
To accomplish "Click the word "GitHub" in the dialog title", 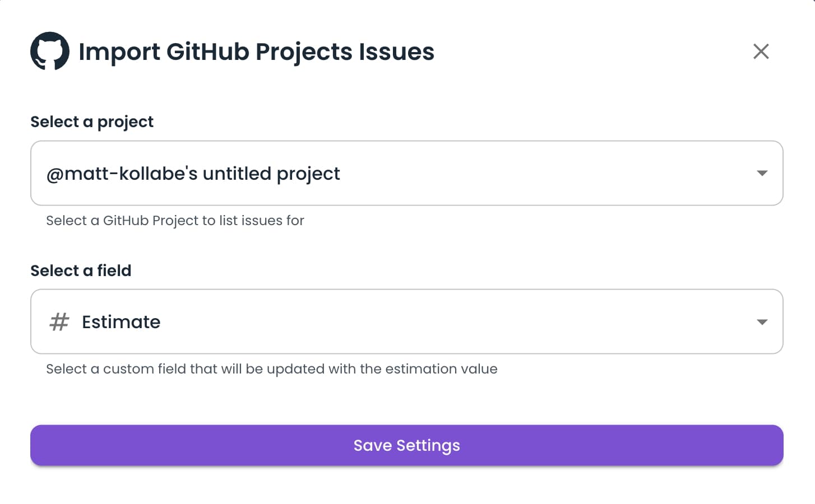I will click(x=207, y=52).
